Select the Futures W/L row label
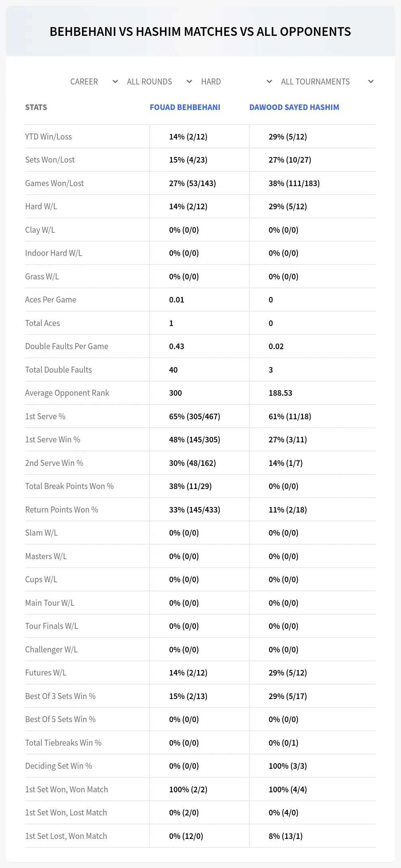 point(46,673)
